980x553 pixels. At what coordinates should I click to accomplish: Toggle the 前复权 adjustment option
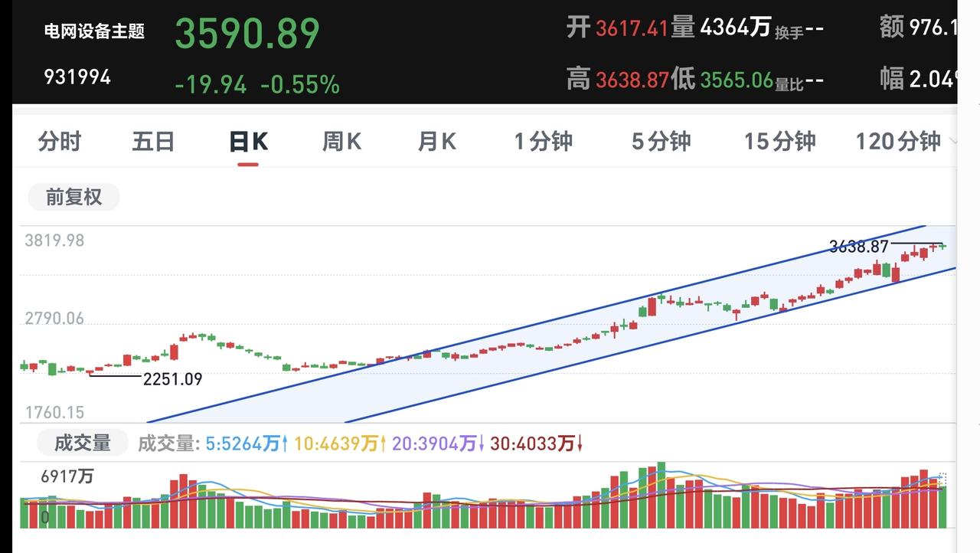[x=73, y=197]
